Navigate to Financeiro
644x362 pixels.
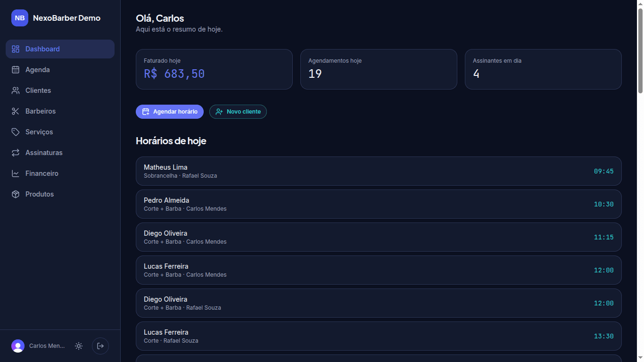[x=60, y=173]
